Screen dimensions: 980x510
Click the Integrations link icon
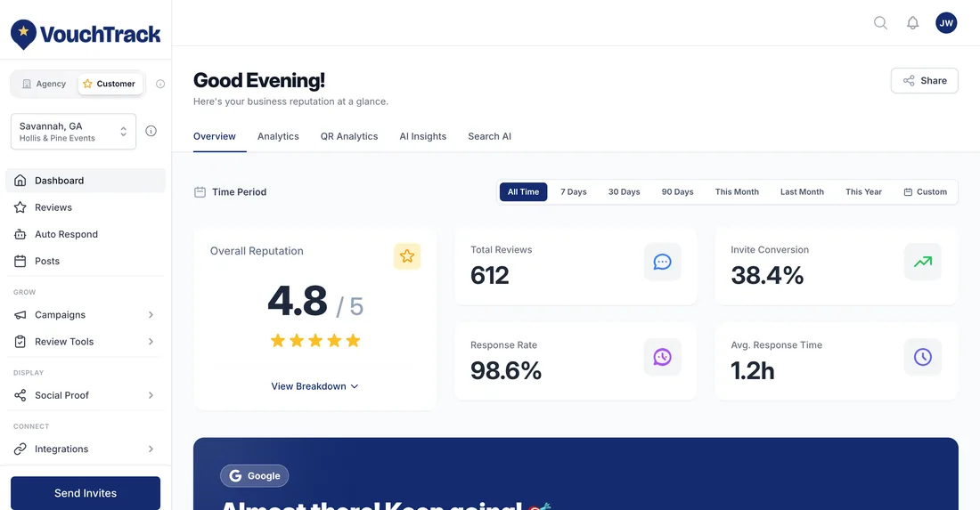point(20,449)
